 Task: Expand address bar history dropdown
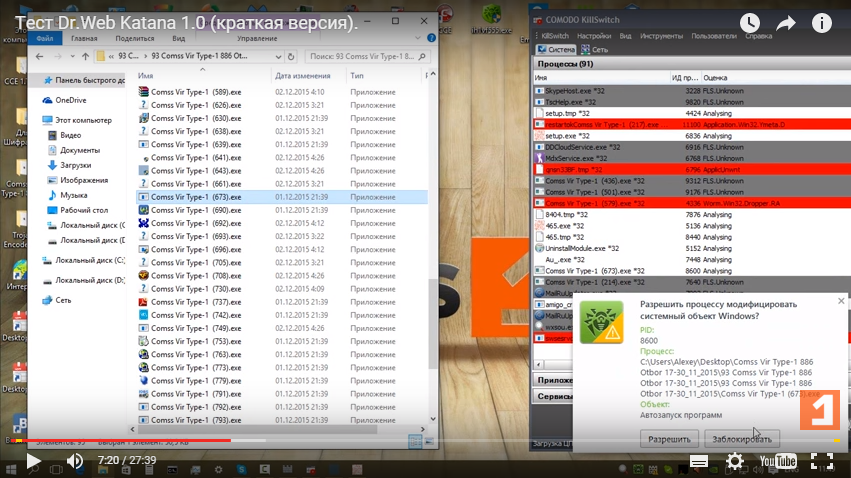(278, 56)
